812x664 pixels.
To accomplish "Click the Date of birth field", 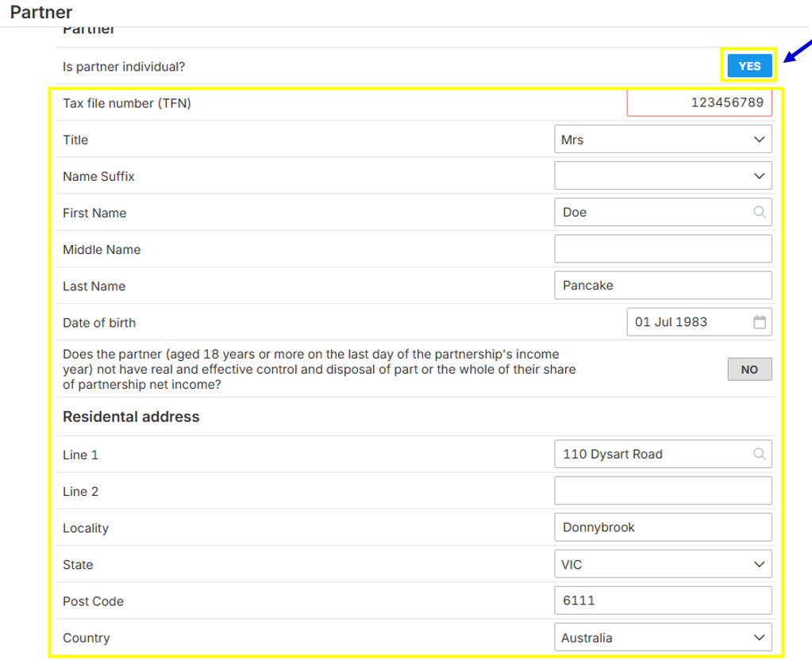I will pyautogui.click(x=699, y=322).
